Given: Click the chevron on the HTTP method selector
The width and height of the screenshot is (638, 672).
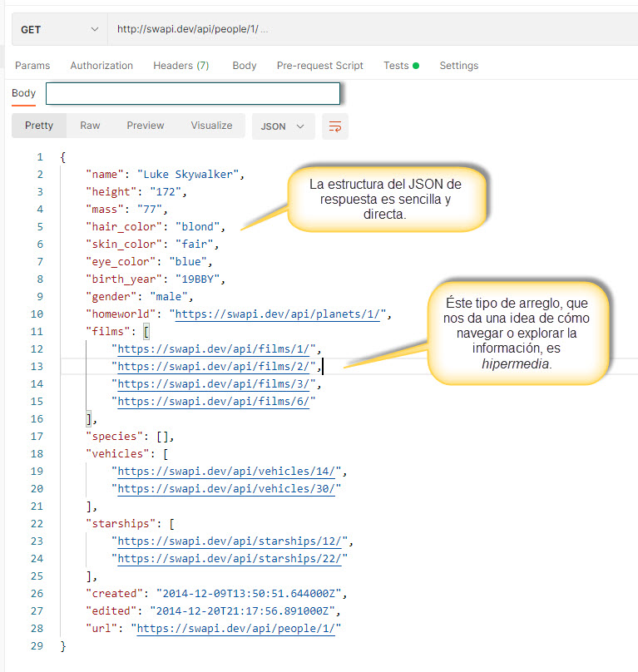Looking at the screenshot, I should pyautogui.click(x=94, y=28).
